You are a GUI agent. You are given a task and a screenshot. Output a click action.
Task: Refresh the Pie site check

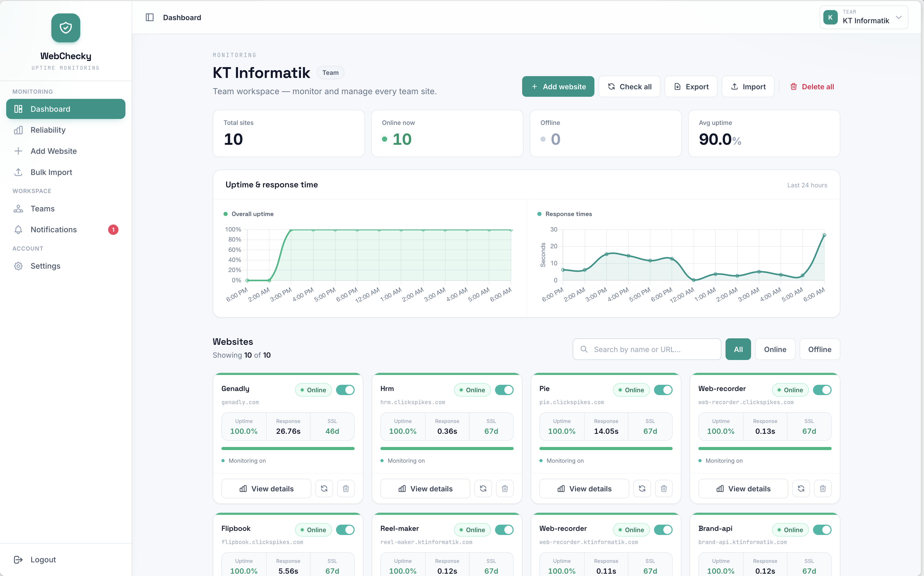642,488
